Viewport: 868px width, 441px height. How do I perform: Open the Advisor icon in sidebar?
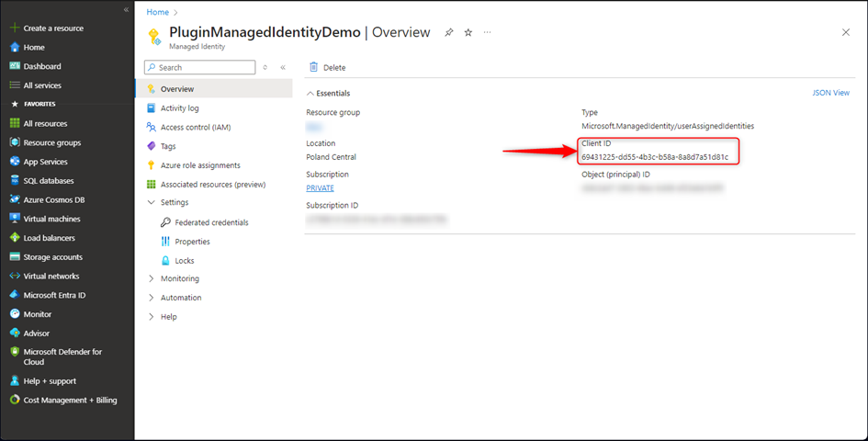click(x=15, y=333)
